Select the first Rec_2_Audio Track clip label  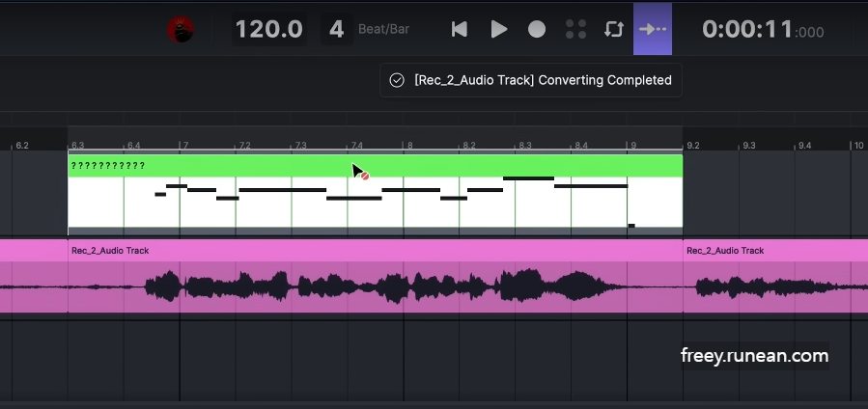[110, 251]
